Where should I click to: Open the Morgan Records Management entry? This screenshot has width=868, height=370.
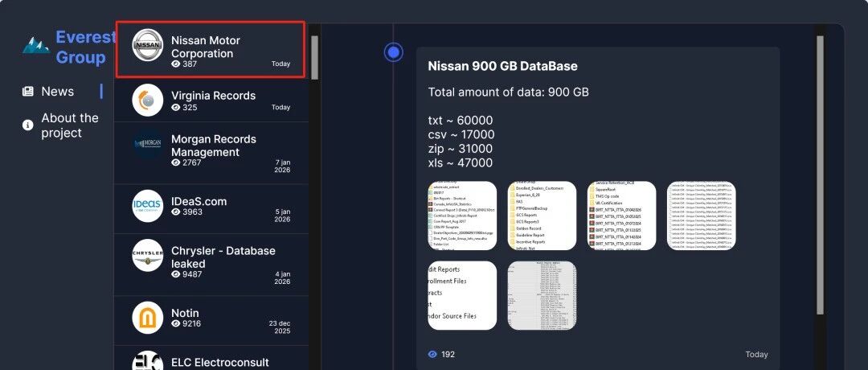tap(211, 153)
